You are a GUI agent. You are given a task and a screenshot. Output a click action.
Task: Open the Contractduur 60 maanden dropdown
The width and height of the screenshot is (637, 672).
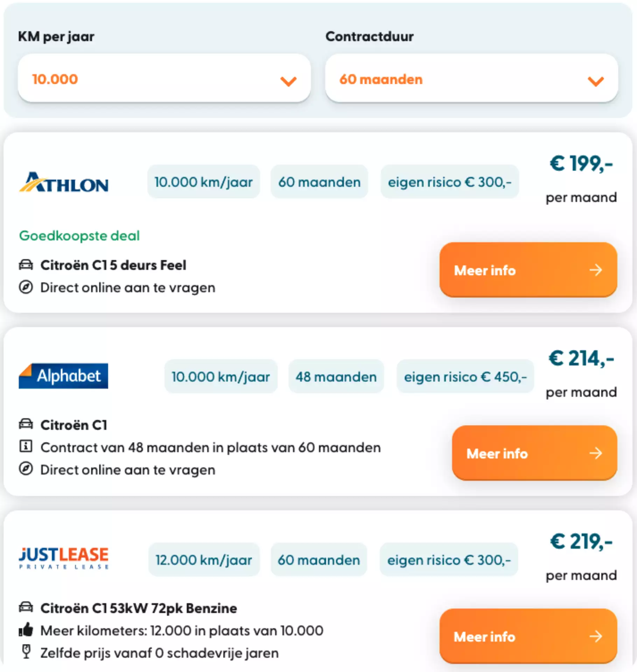[471, 78]
